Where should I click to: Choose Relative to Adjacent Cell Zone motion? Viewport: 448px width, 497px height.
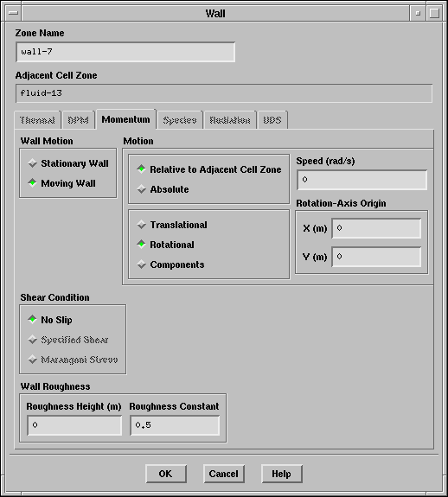209,169
